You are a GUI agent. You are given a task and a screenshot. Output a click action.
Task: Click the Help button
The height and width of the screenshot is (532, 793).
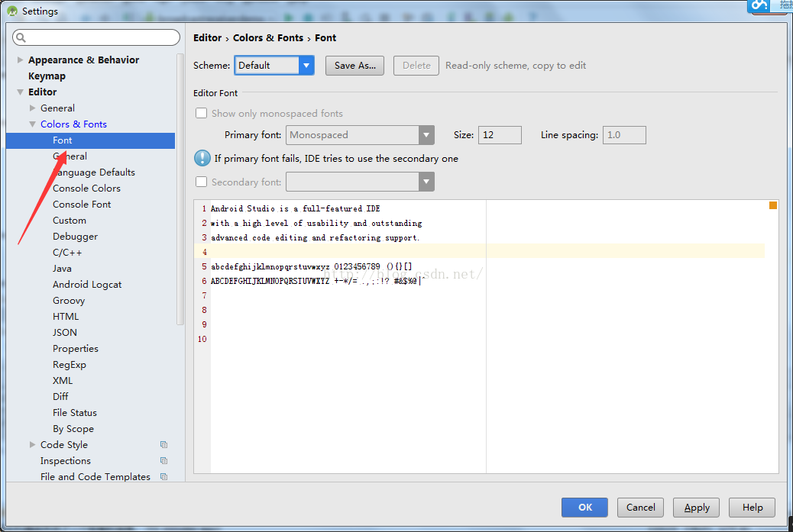coord(752,508)
